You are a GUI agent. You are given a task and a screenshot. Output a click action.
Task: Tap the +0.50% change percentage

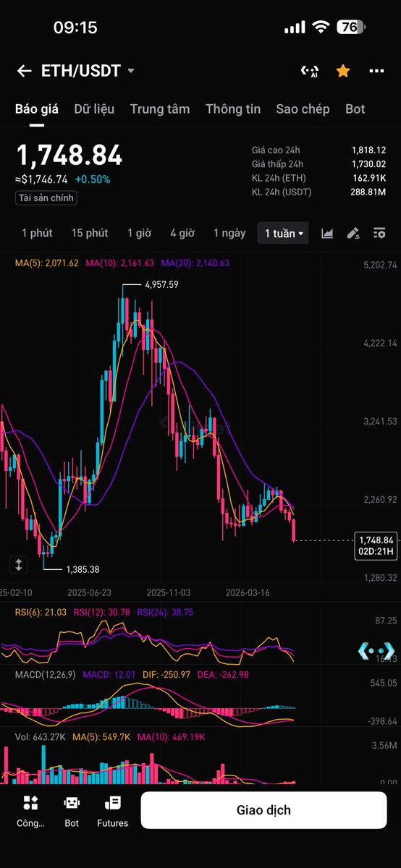point(93,179)
